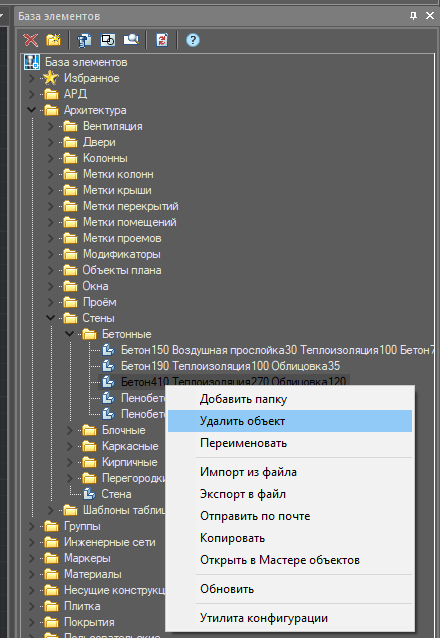Click wall icon of Бетон190 Теплоизоляция100 item
Viewport: 440px width, 638px height.
108,366
